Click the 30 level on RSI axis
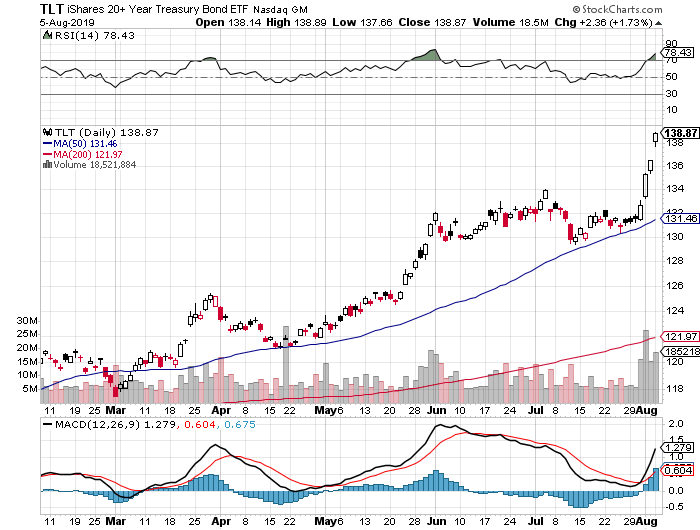Viewport: 700px width, 530px height. coord(671,94)
